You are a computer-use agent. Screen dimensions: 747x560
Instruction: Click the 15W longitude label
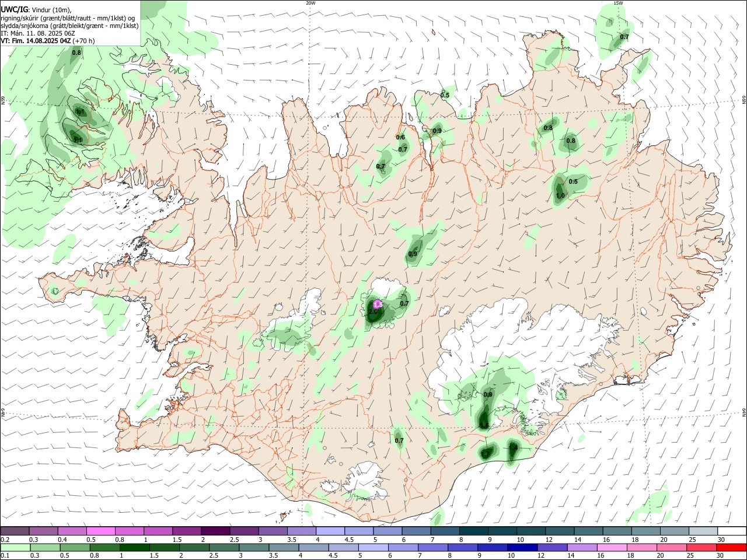pyautogui.click(x=618, y=3)
